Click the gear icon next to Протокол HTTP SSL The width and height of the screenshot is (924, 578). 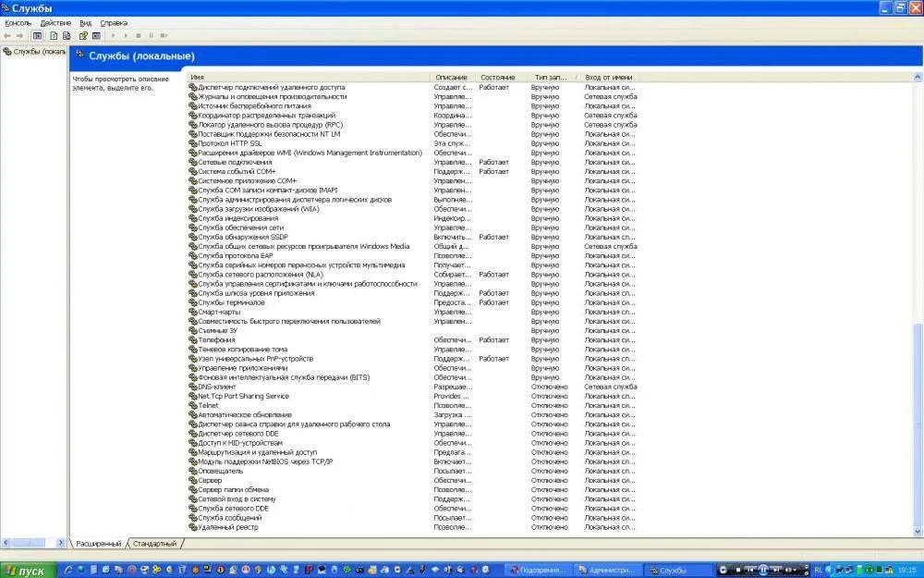pos(193,143)
